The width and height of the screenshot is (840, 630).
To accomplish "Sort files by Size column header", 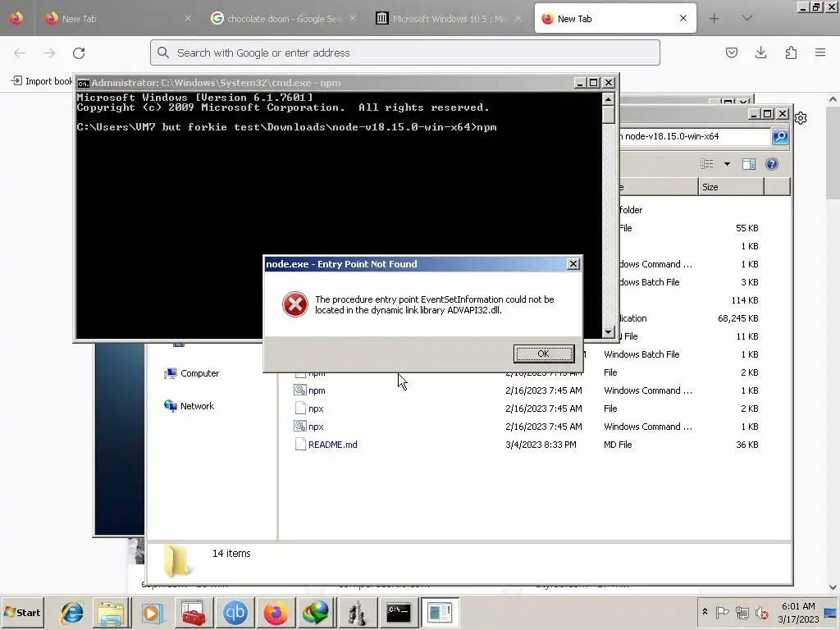I will click(x=731, y=187).
